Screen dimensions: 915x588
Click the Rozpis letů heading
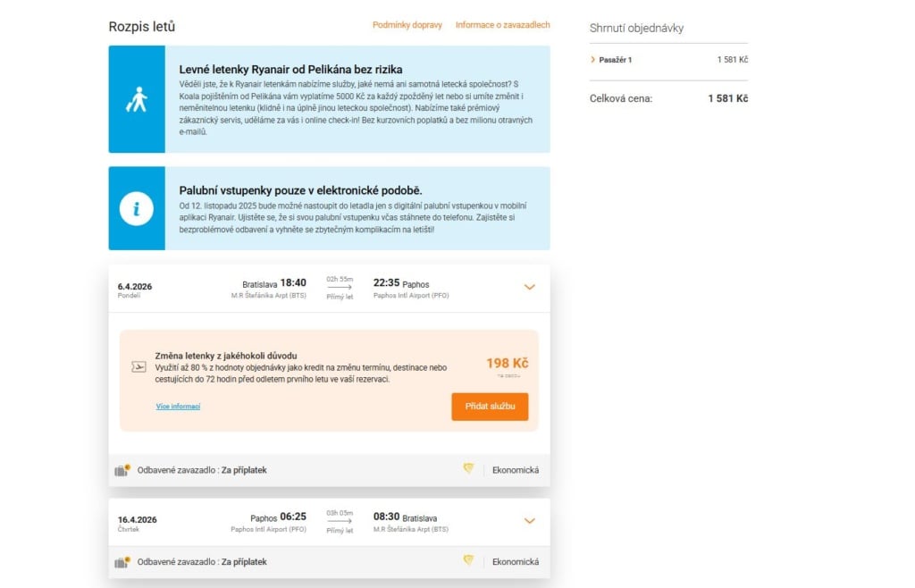[142, 27]
